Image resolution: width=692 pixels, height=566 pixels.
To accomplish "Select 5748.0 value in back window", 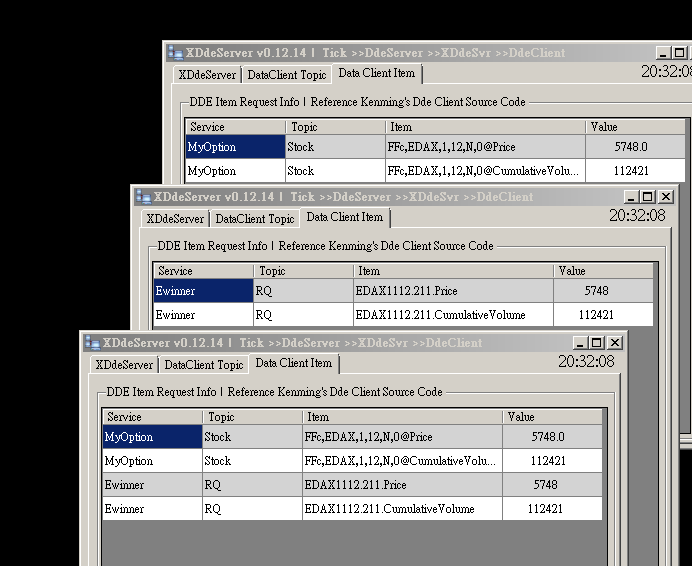I will coord(636,147).
